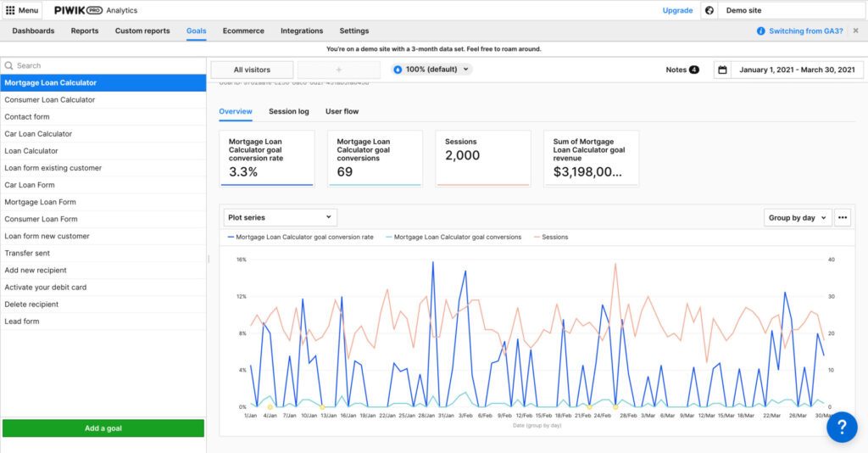This screenshot has width=868, height=453.
Task: Click the Upgrade link
Action: coord(676,10)
